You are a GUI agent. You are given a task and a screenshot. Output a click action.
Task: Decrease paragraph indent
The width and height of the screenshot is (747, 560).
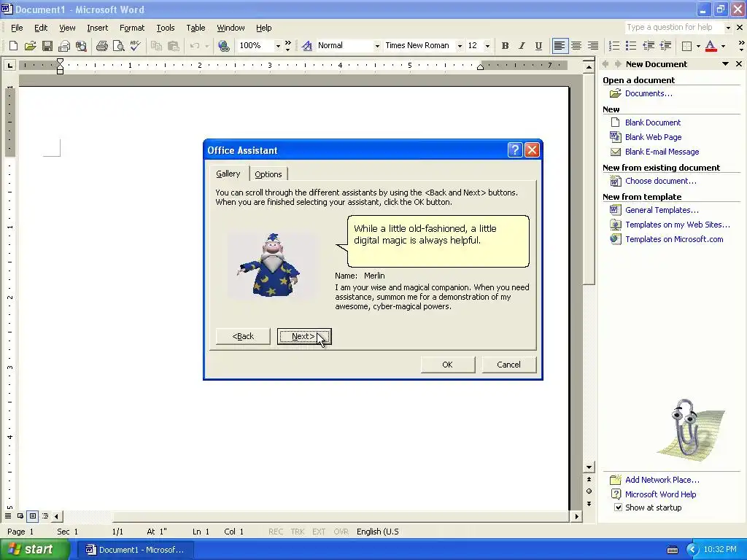[x=649, y=46]
